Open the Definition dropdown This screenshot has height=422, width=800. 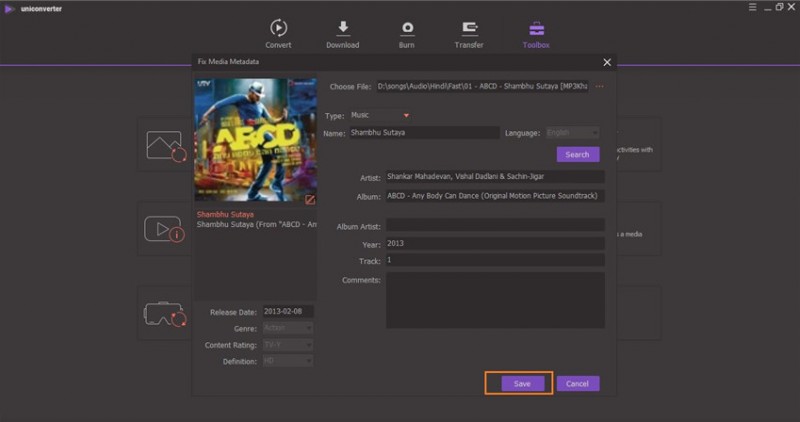point(288,361)
